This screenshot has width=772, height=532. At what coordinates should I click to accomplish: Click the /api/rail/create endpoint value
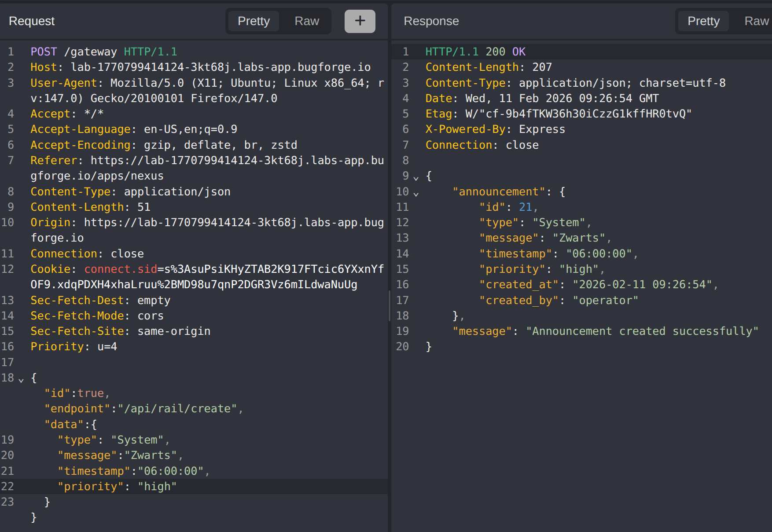(x=177, y=409)
